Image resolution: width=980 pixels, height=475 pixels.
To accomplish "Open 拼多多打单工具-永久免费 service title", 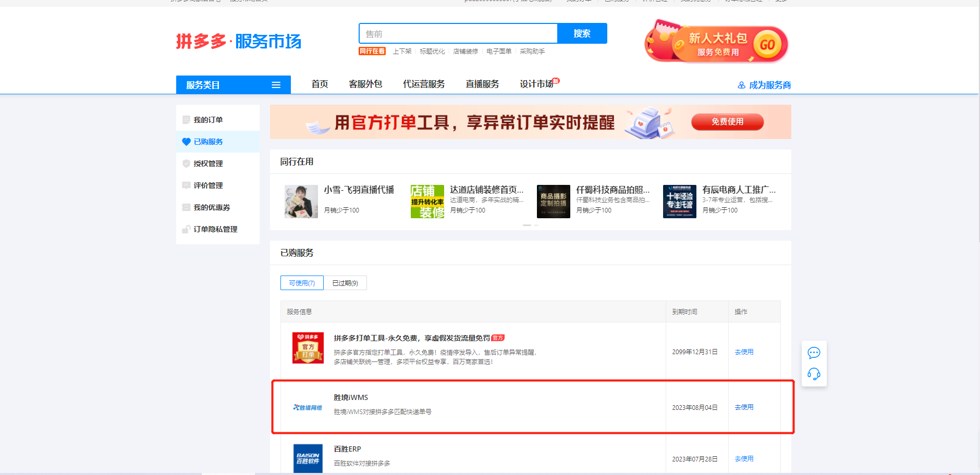I will (412, 338).
